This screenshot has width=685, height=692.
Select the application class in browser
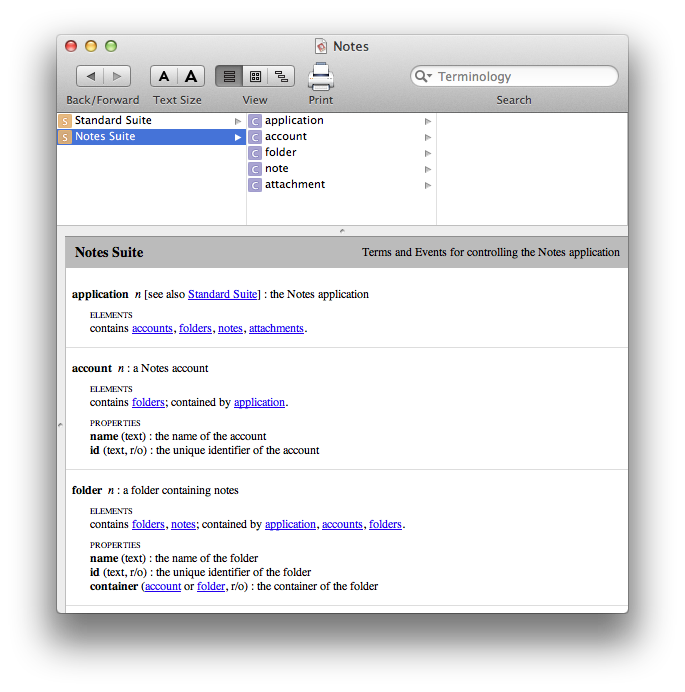(x=341, y=120)
